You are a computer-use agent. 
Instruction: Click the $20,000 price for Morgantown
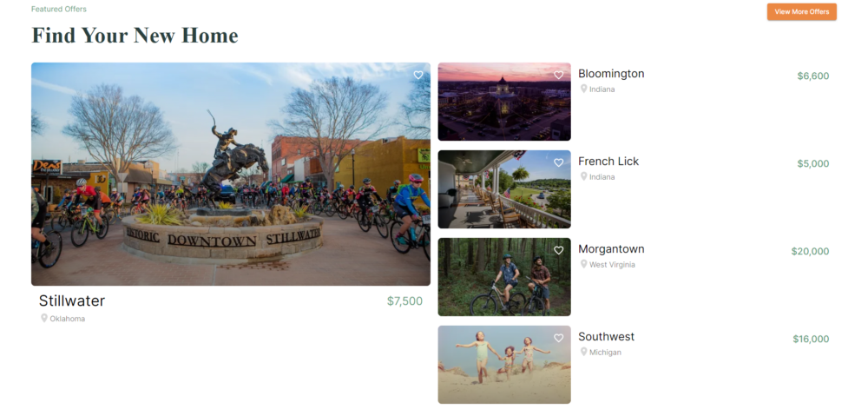click(810, 252)
